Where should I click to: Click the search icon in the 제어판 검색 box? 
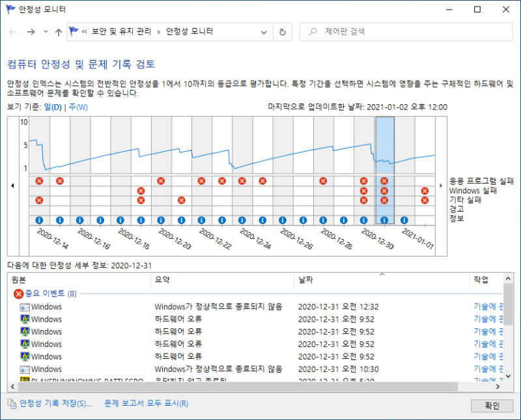click(311, 31)
